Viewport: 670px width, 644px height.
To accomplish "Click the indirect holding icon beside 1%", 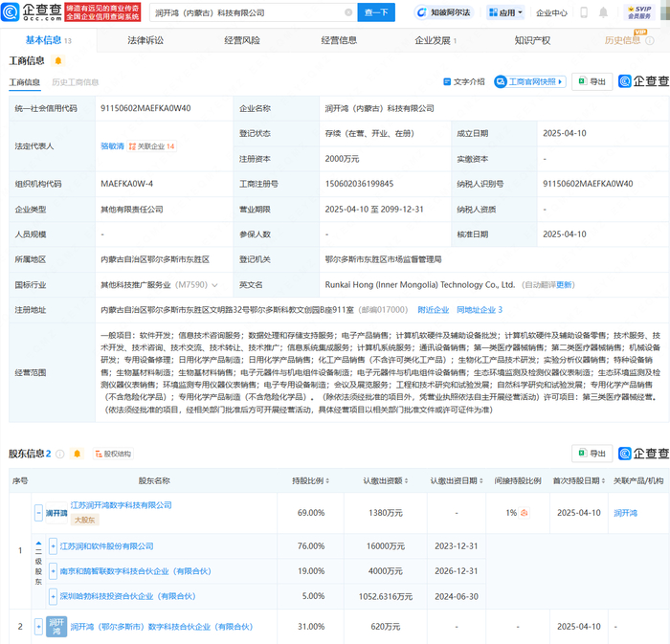I will [525, 513].
